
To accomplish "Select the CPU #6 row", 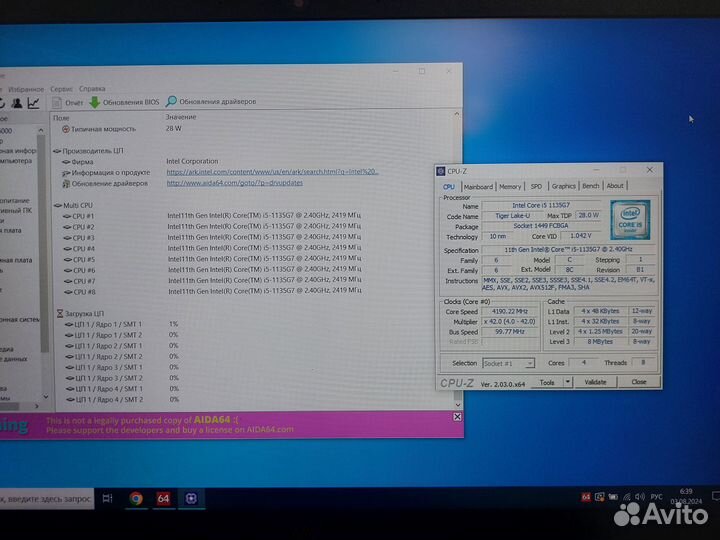I will pos(212,270).
